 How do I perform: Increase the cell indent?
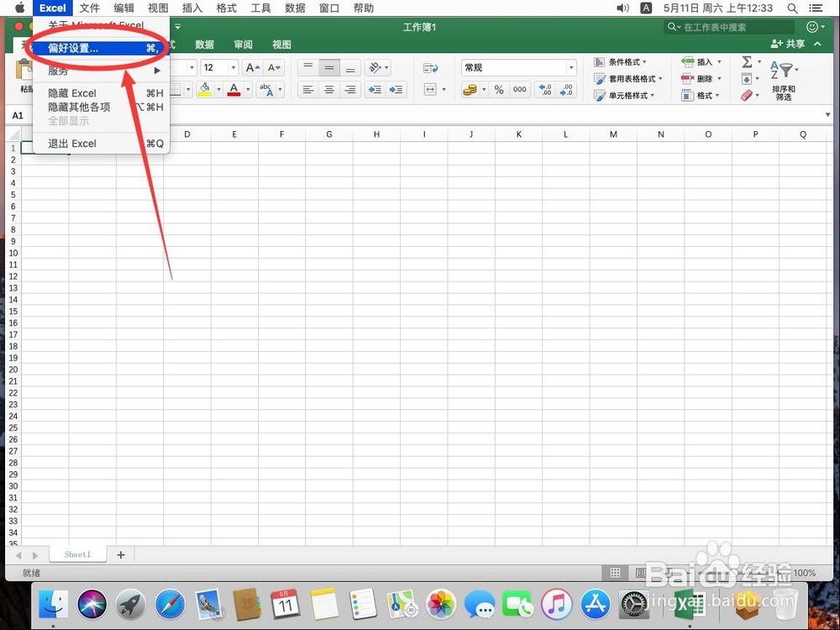click(x=396, y=90)
